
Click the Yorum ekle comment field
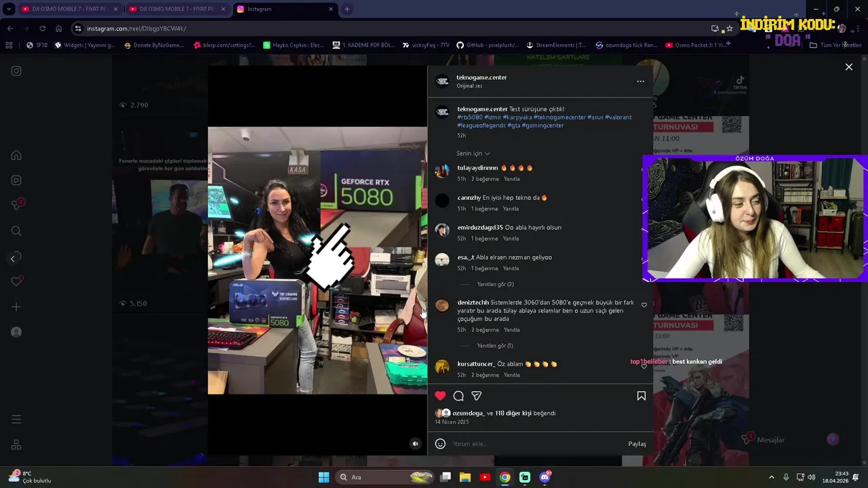(x=536, y=444)
